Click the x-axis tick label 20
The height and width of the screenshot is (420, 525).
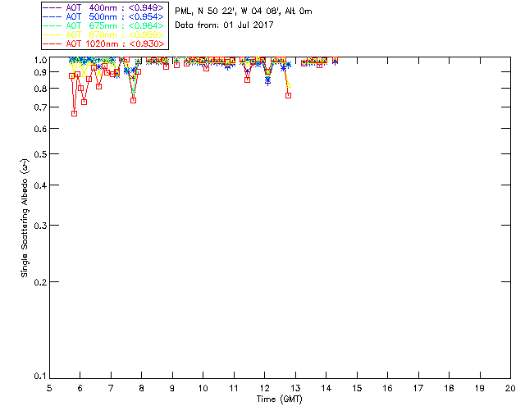point(510,388)
